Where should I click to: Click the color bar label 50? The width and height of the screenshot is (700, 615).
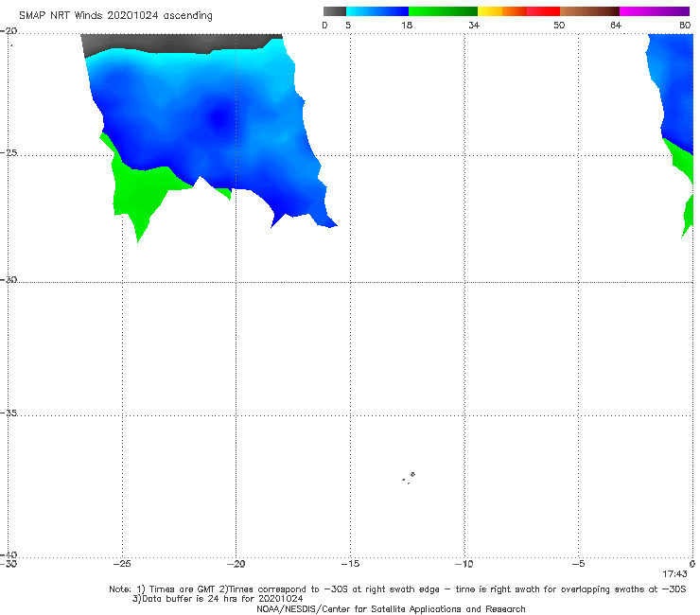click(559, 25)
